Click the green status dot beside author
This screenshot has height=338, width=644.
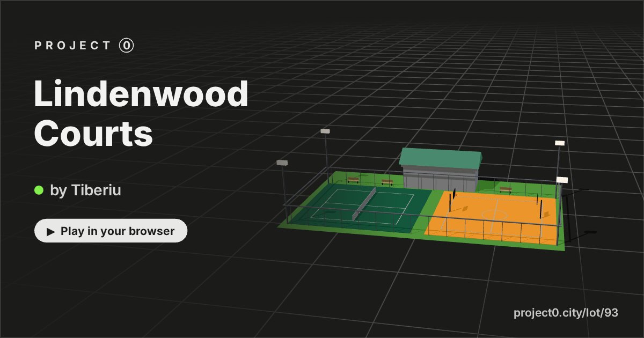coord(39,190)
